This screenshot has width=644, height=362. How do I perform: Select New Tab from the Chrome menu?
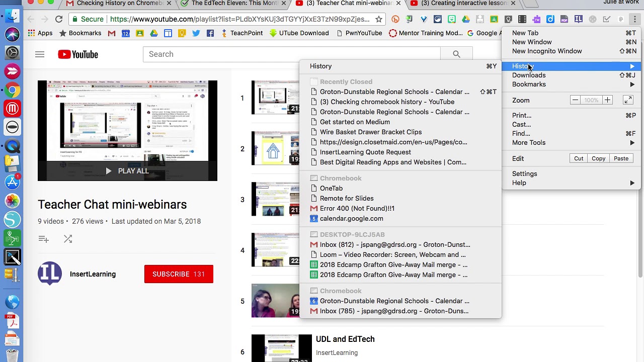(571, 33)
